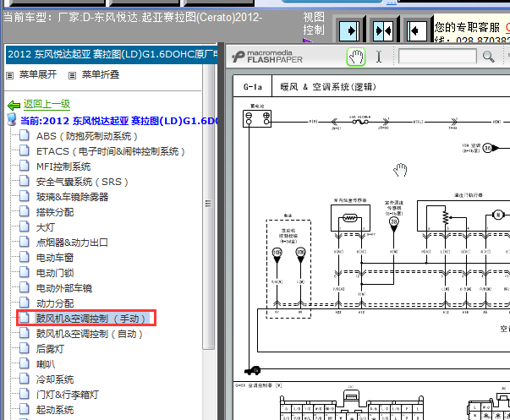Open the 大灯 item
The width and height of the screenshot is (510, 420).
click(x=46, y=227)
